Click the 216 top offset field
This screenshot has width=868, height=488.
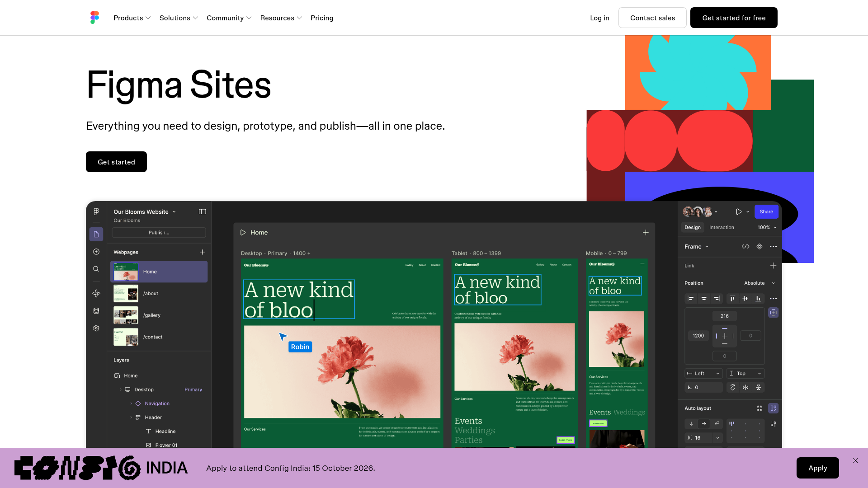click(x=725, y=316)
